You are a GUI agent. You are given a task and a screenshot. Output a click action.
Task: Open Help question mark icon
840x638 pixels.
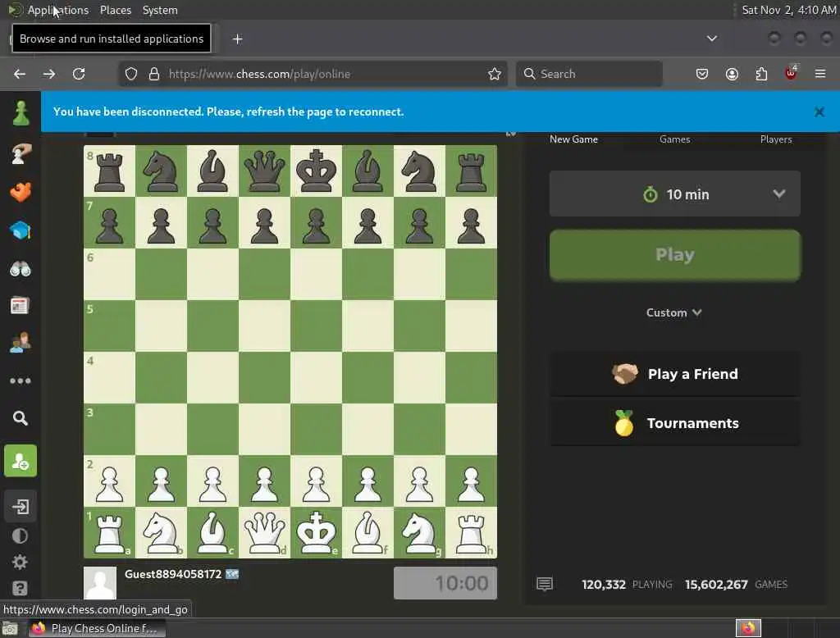coord(20,588)
